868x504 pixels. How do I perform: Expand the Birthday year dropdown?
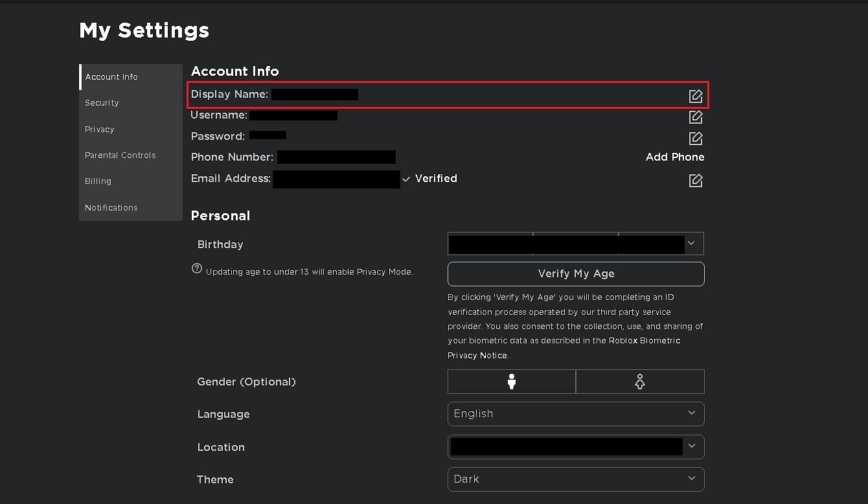(661, 244)
